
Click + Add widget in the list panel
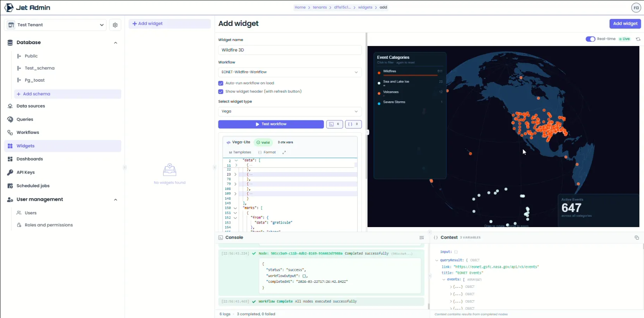tap(170, 24)
